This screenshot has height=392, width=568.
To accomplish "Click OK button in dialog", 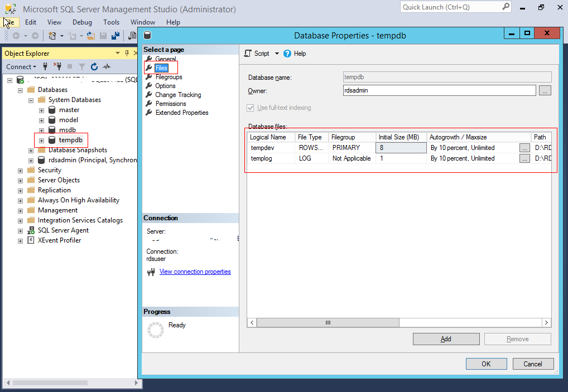I will coord(486,364).
